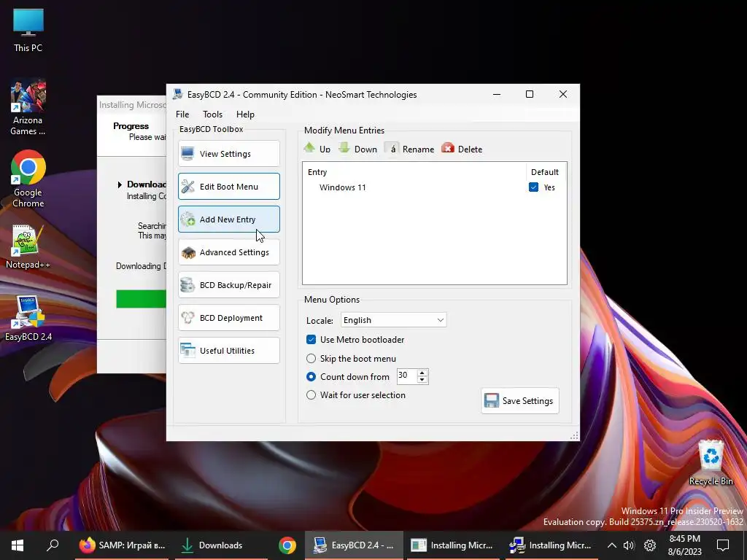Open the volume speaker tray icon

tap(629, 545)
